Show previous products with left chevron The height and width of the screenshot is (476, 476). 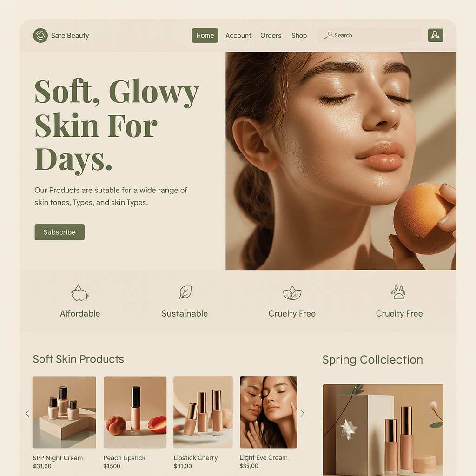coord(27,413)
